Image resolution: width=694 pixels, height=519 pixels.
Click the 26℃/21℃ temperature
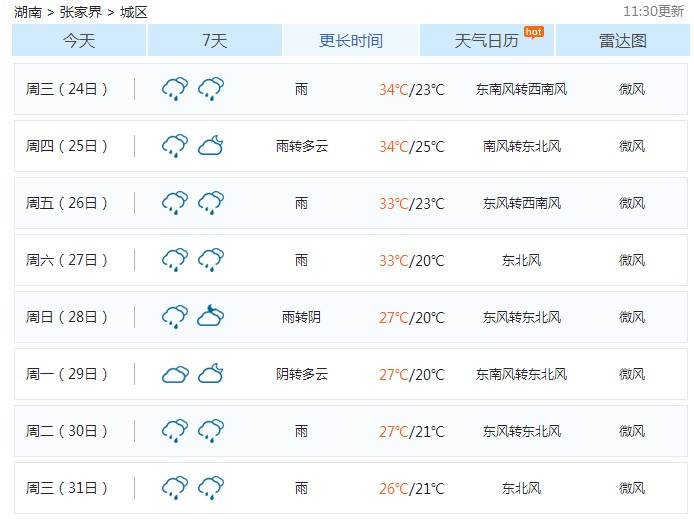click(412, 488)
